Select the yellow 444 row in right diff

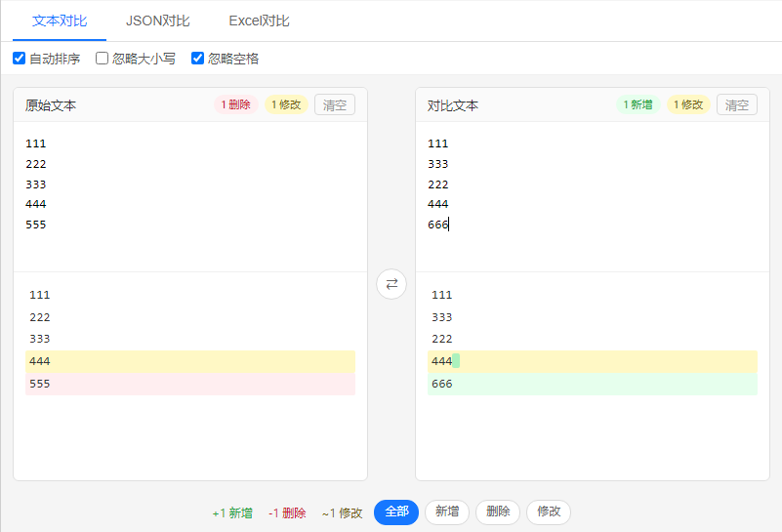[593, 361]
